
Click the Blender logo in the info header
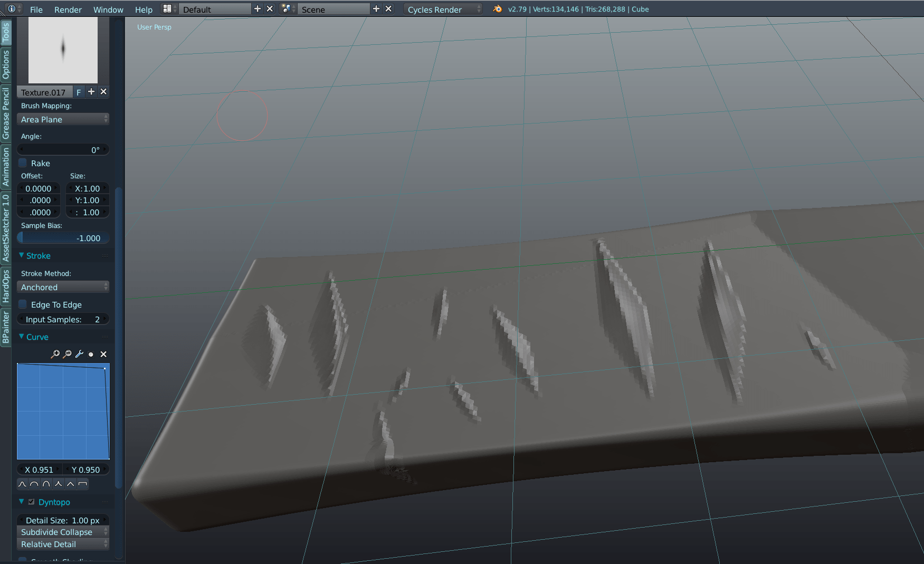(x=497, y=9)
